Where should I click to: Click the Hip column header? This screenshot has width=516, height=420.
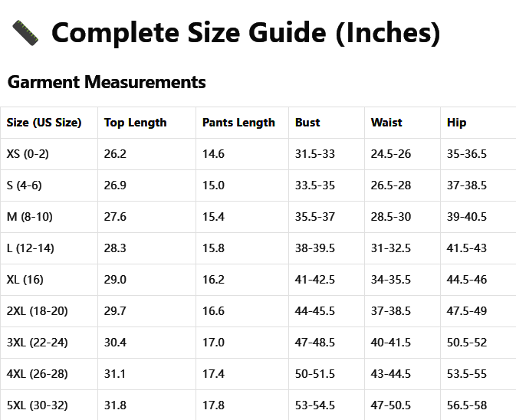456,123
